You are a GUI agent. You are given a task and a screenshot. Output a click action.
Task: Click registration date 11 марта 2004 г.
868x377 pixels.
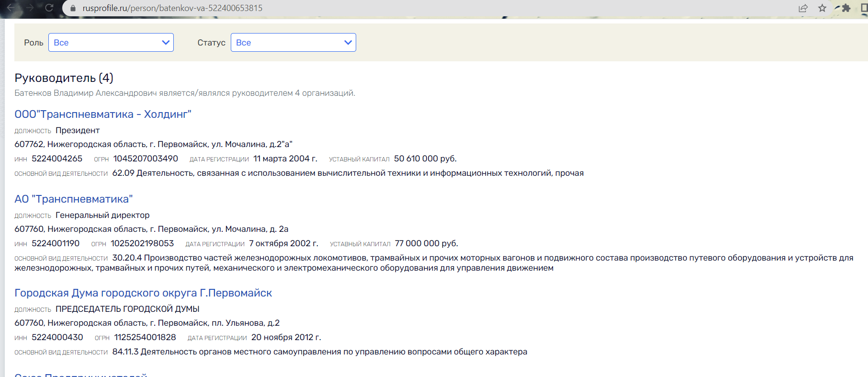pyautogui.click(x=285, y=159)
